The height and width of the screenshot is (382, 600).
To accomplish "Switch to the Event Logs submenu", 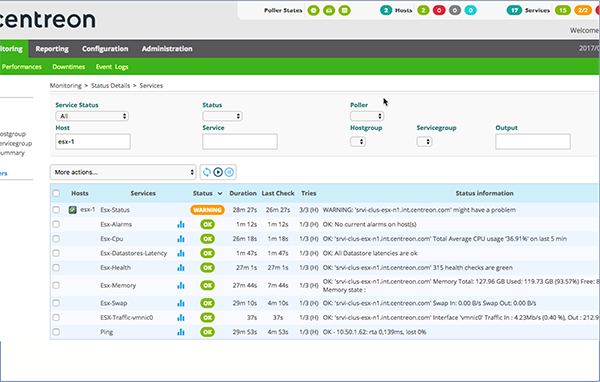I will point(112,67).
